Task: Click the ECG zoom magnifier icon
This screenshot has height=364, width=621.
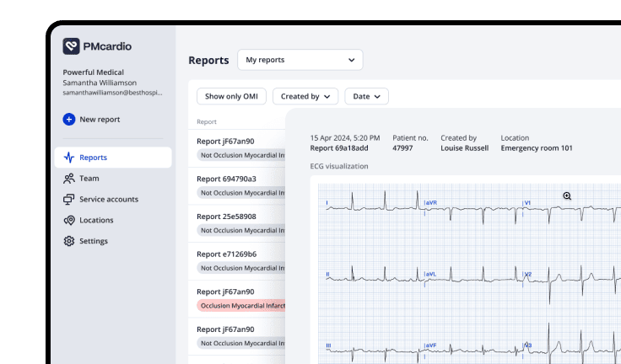Action: 567,195
